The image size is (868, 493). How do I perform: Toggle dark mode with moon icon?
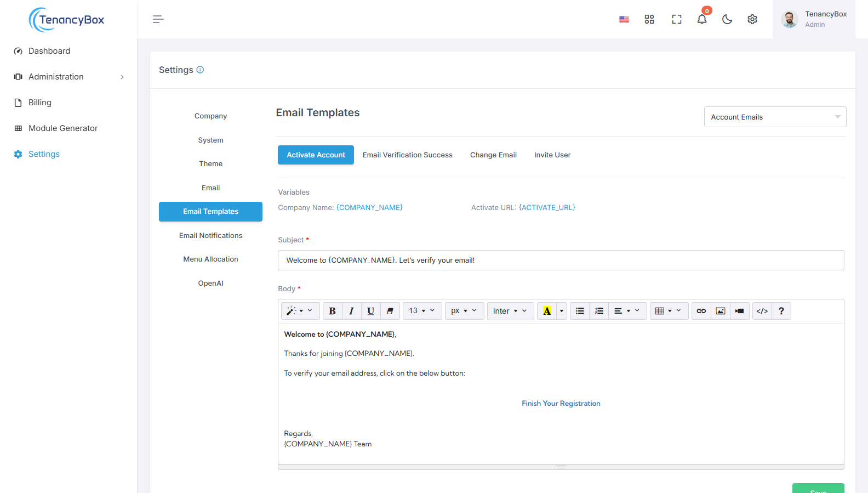click(x=727, y=19)
